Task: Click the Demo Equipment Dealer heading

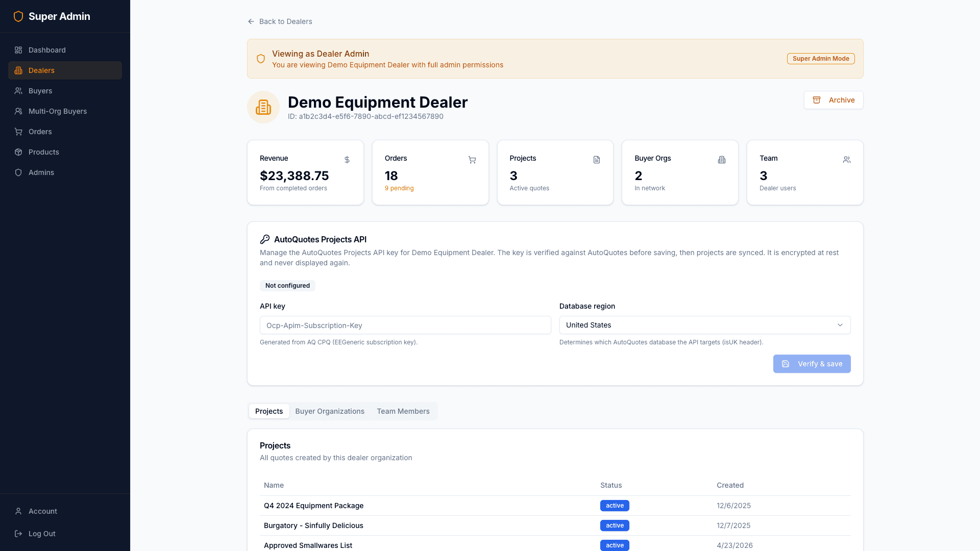Action: click(378, 102)
